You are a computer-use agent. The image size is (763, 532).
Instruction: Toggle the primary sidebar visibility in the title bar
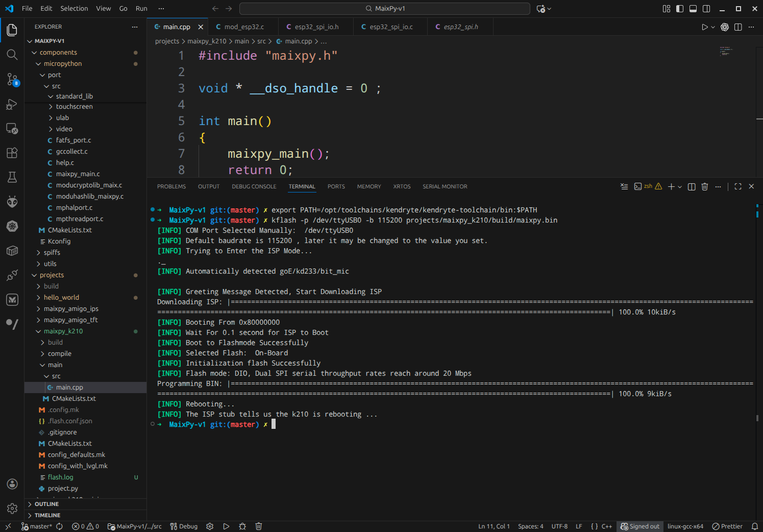679,8
